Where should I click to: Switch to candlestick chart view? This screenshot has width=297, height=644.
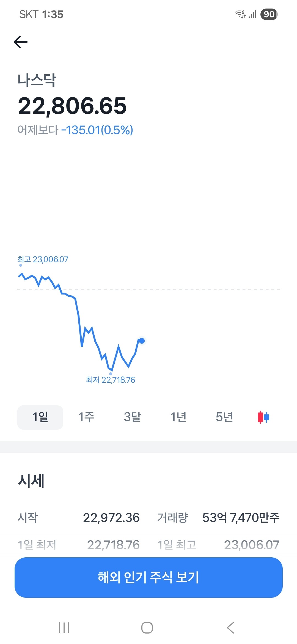263,417
